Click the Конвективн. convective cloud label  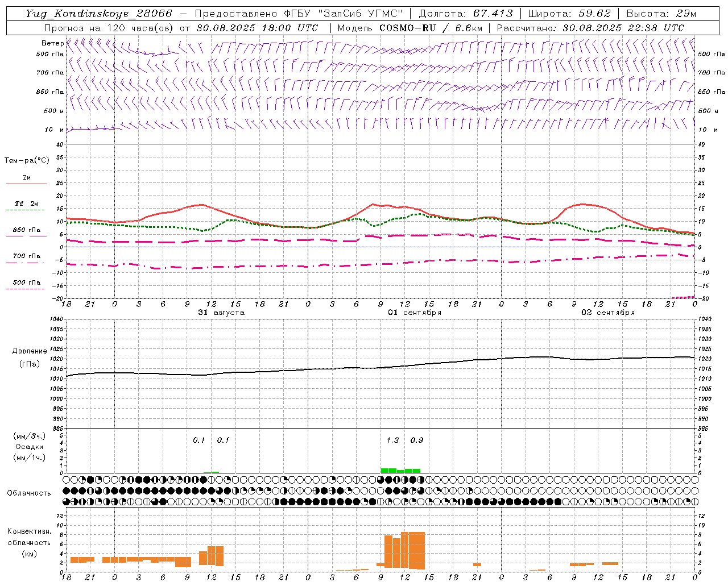29,531
